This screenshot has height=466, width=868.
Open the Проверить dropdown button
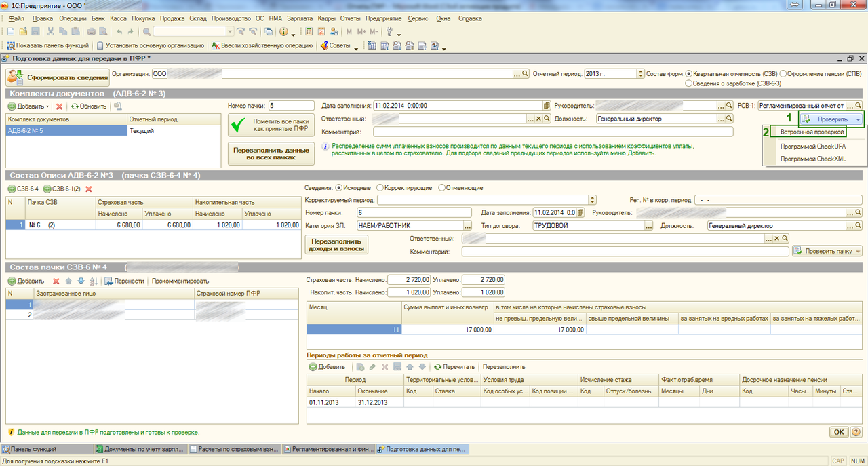[x=831, y=119]
